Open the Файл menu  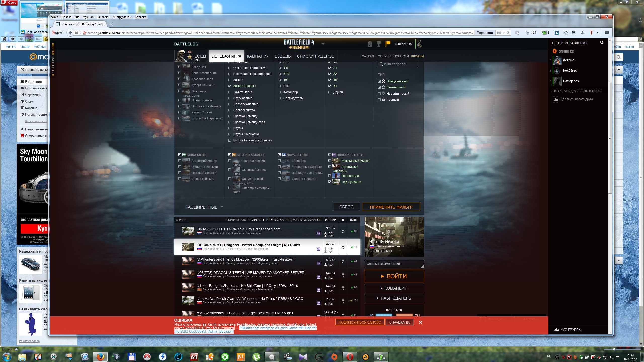pyautogui.click(x=55, y=17)
